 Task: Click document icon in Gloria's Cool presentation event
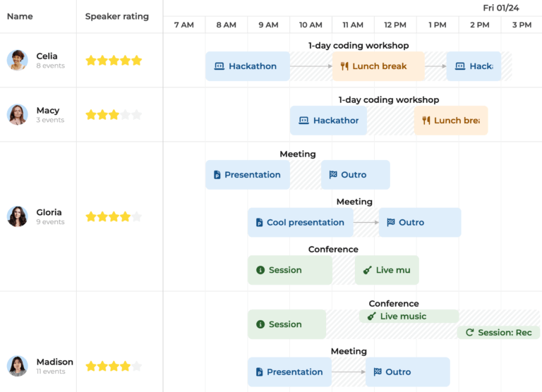[260, 223]
